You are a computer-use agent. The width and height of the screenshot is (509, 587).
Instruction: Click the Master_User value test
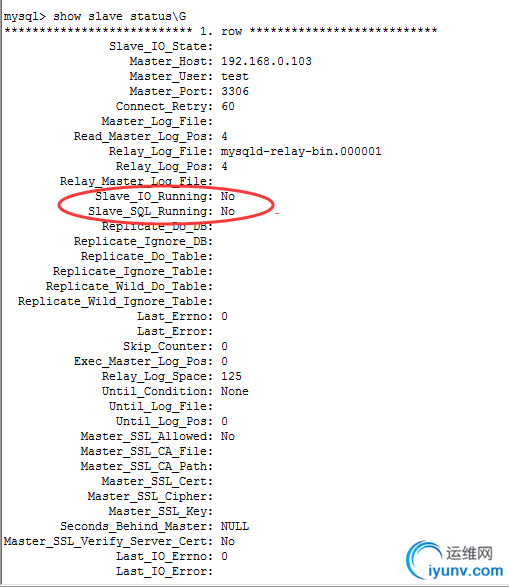[x=235, y=76]
